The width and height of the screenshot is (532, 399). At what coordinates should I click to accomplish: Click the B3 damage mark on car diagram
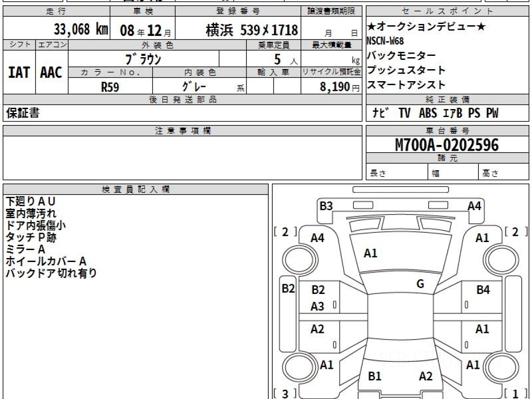tap(326, 206)
